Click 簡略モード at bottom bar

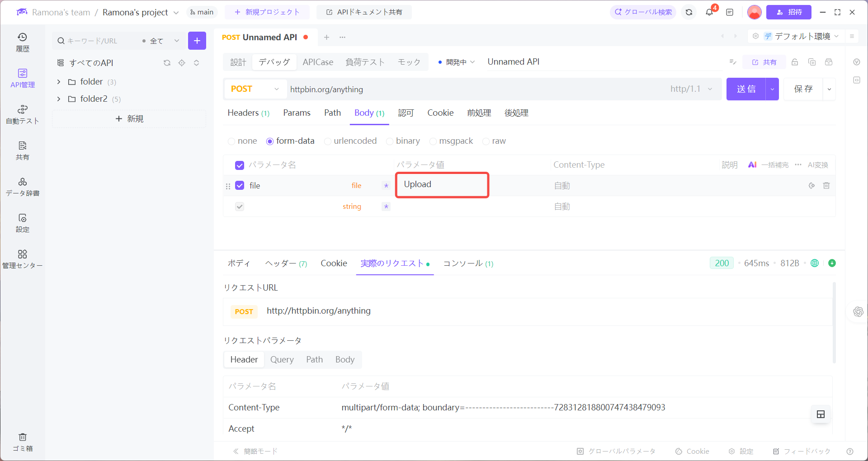click(x=255, y=451)
